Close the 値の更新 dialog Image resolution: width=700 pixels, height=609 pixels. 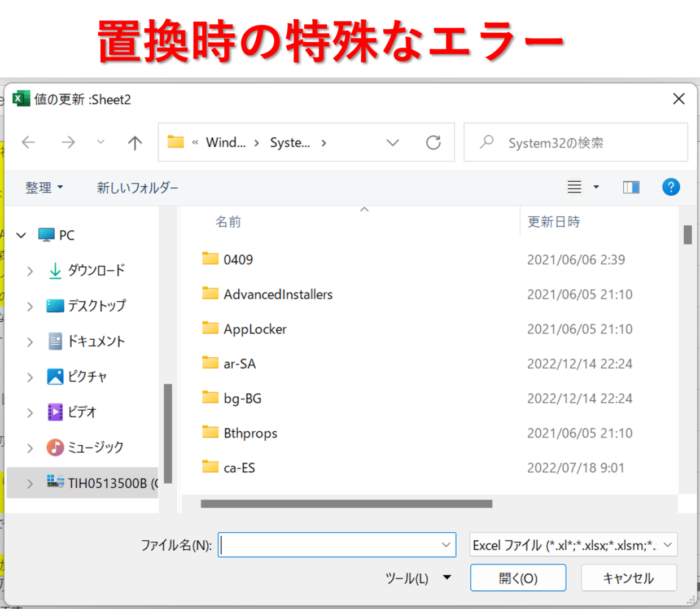click(679, 99)
